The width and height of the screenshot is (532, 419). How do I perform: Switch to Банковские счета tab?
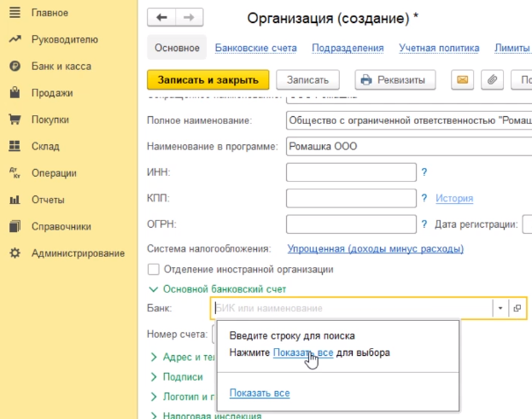click(255, 49)
